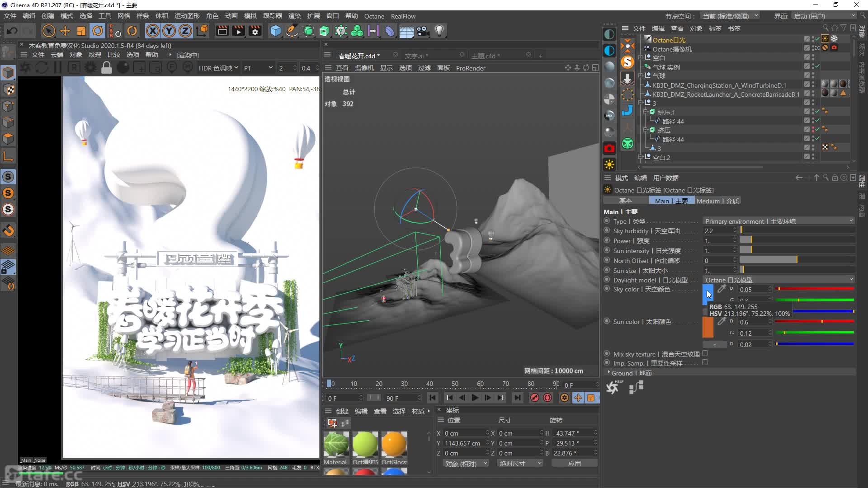
Task: Toggle Imp. Samp. checkbox
Action: pyautogui.click(x=705, y=362)
